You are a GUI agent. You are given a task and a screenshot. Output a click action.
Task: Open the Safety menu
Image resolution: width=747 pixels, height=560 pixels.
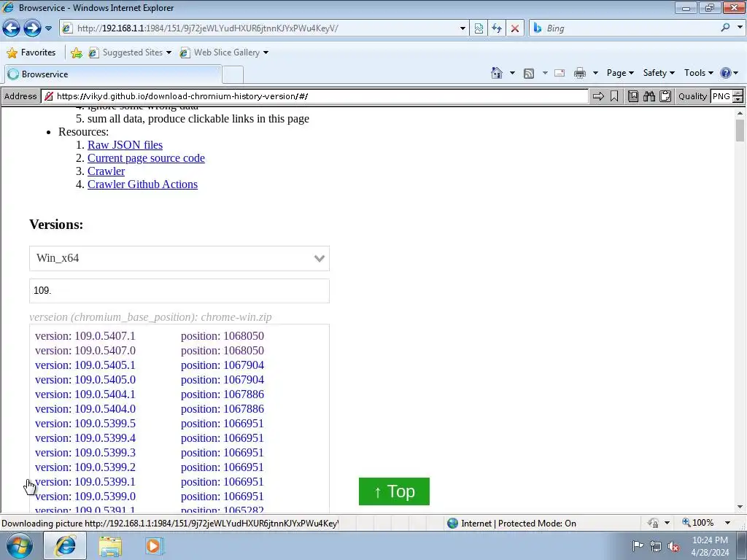(659, 73)
